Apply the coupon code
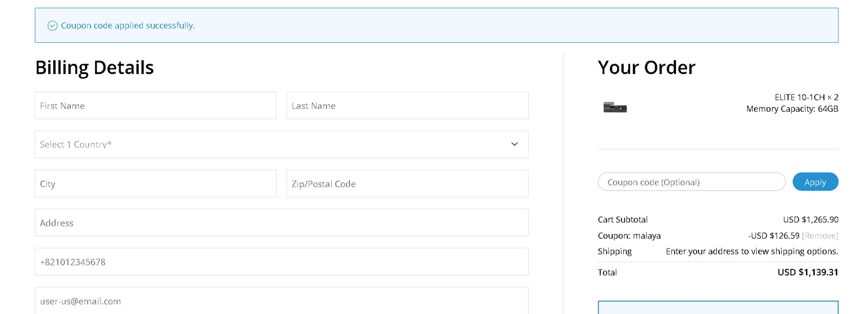 (815, 182)
